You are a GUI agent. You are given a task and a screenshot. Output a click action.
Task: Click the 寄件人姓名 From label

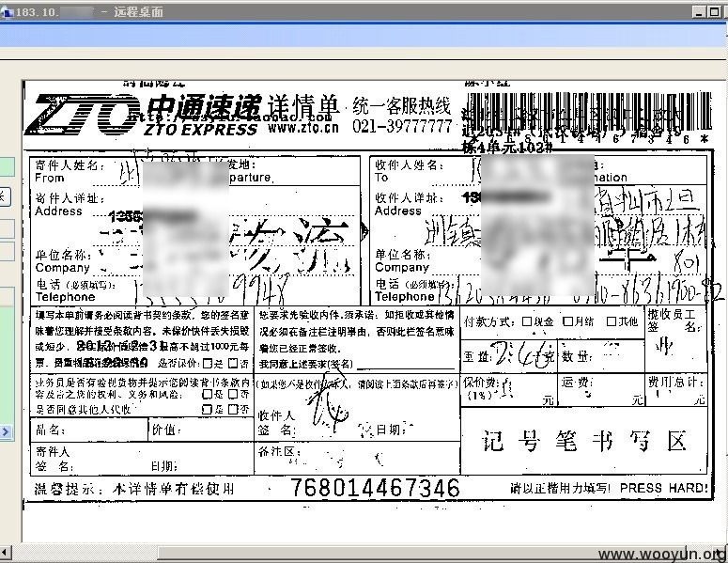[x=70, y=171]
